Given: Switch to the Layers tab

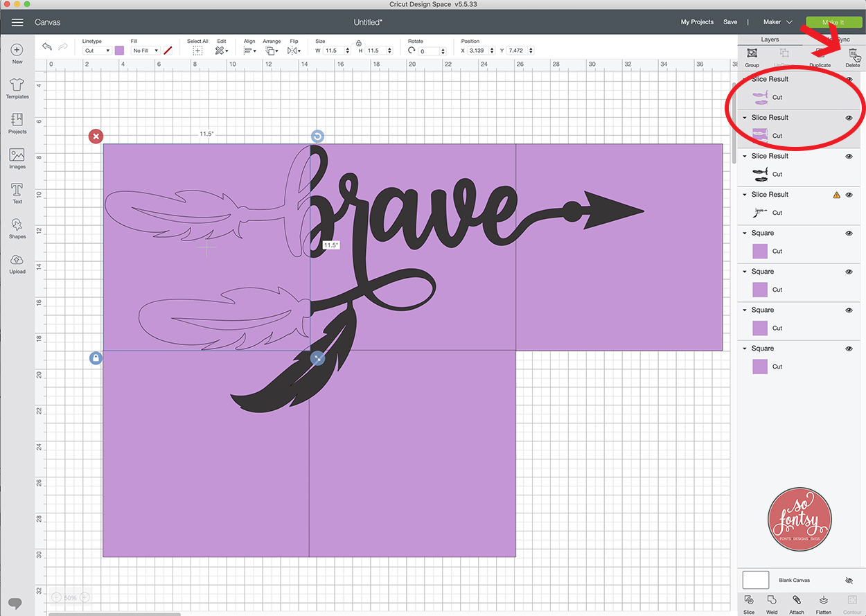Looking at the screenshot, I should coord(770,39).
